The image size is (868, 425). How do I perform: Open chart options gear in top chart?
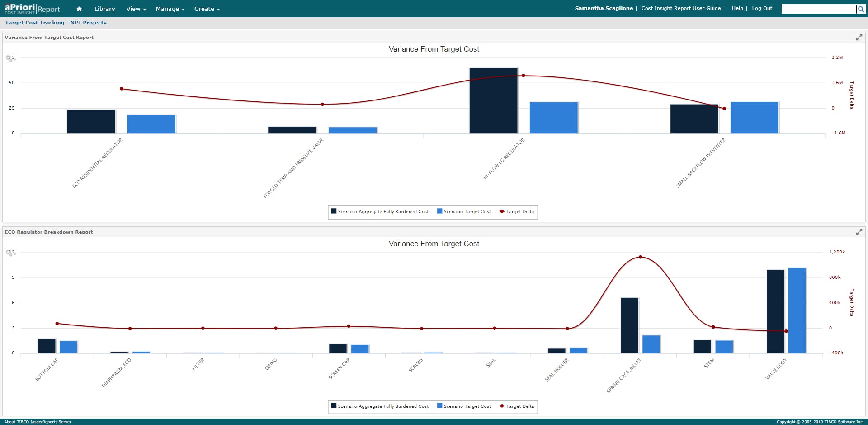[x=9, y=58]
